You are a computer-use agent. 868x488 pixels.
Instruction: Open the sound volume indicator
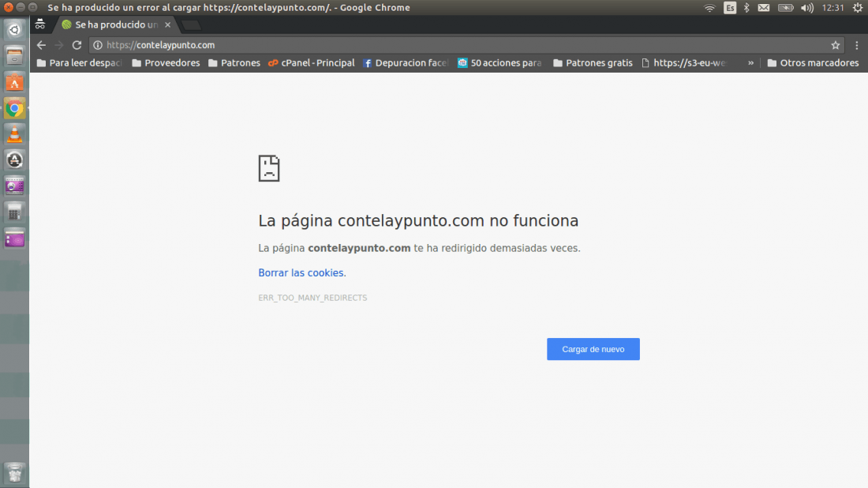[807, 8]
